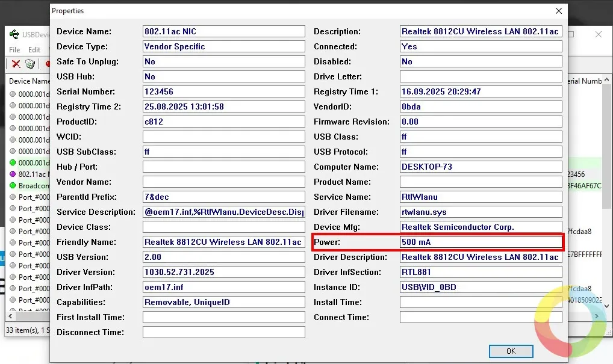Click the Serial Number field '123456'
Image resolution: width=613 pixels, height=364 pixels.
point(223,91)
